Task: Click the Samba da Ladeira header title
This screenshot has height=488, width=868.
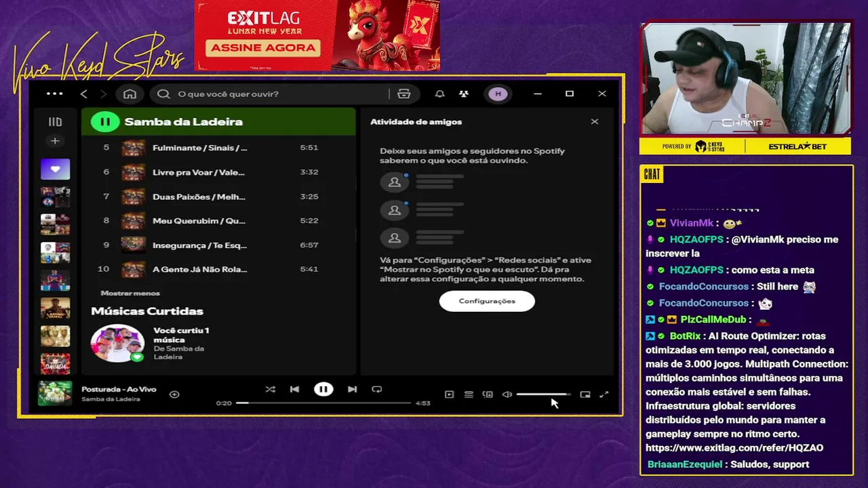Action: (184, 122)
